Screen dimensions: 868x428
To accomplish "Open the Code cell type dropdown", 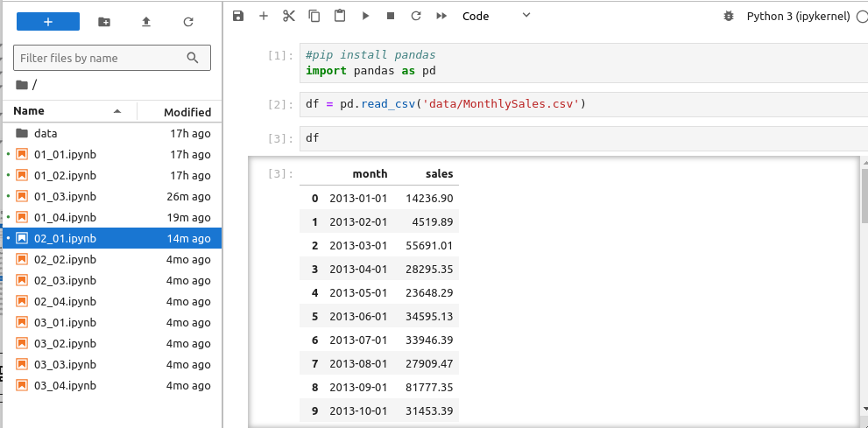I will [x=496, y=16].
